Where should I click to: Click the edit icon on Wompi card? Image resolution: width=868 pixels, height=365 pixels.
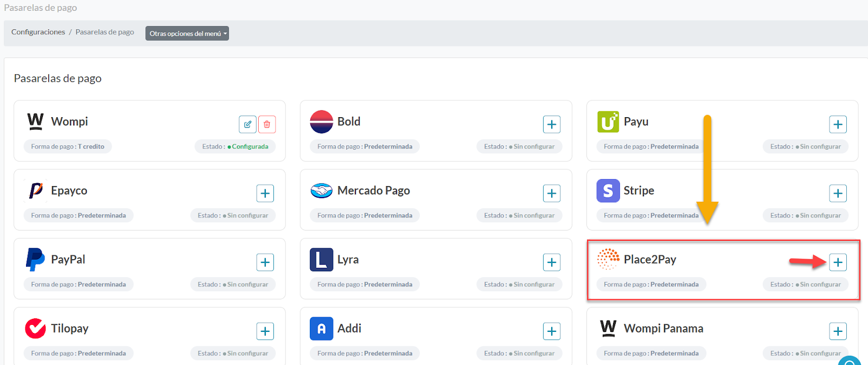coord(247,124)
